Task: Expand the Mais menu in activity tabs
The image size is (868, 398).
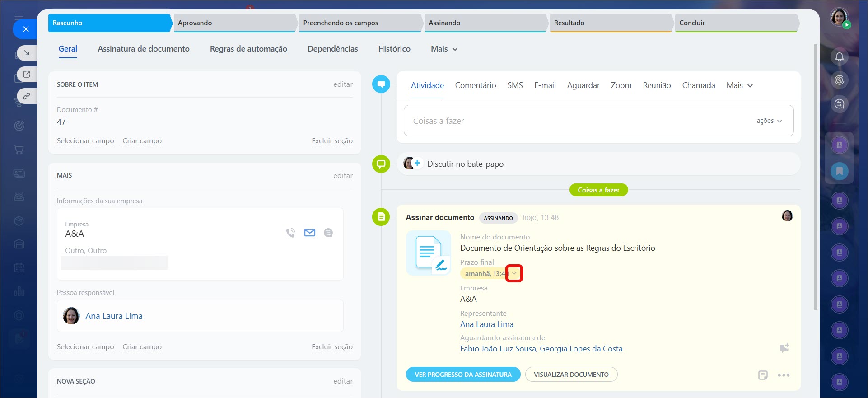Action: click(739, 85)
